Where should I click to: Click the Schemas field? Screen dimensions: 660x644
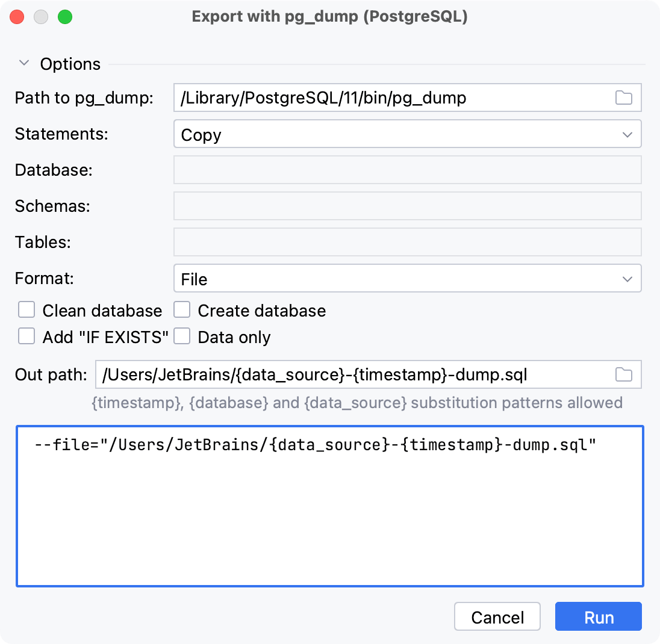coord(407,206)
